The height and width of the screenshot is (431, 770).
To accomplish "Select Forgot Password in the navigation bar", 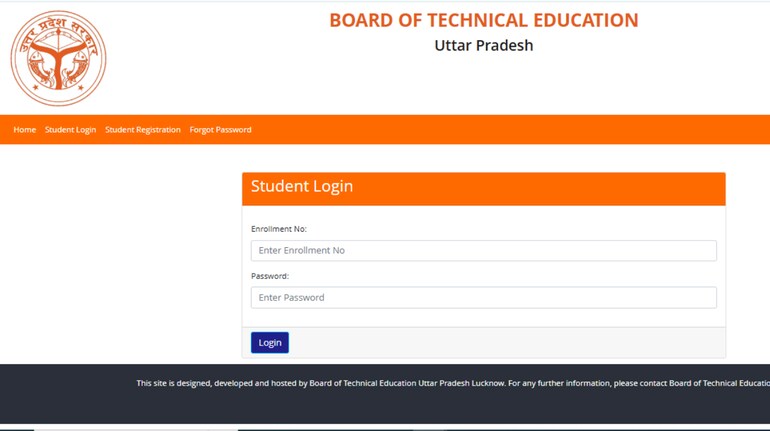I will (220, 130).
